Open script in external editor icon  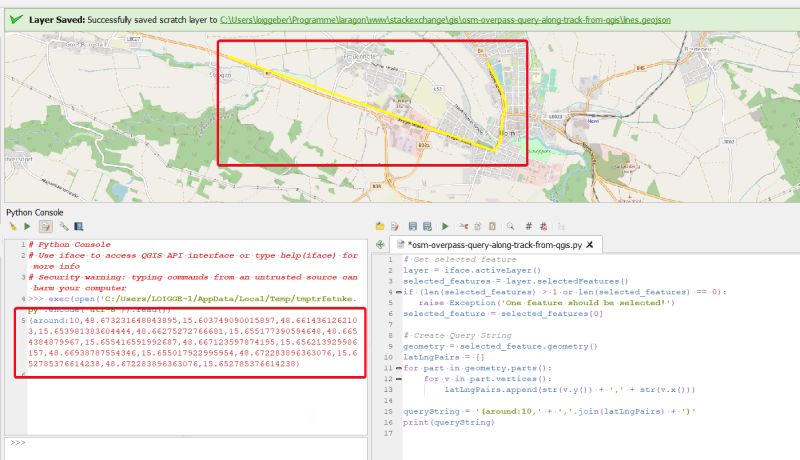(x=394, y=226)
